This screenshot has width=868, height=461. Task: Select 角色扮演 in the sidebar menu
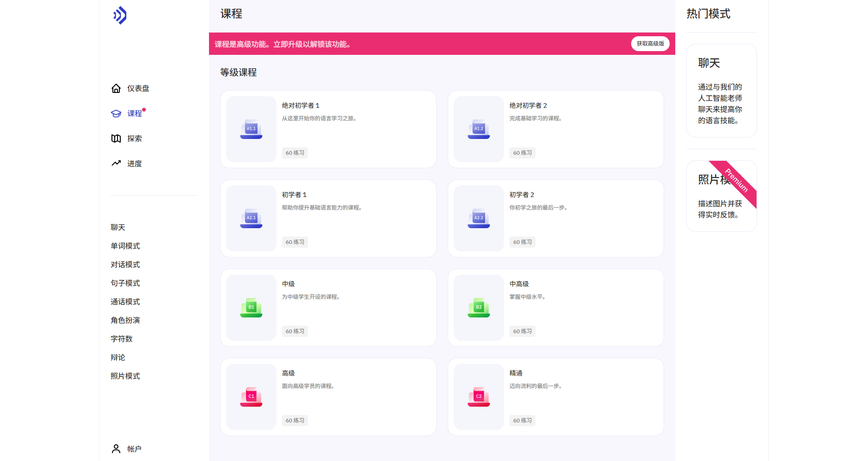(125, 320)
